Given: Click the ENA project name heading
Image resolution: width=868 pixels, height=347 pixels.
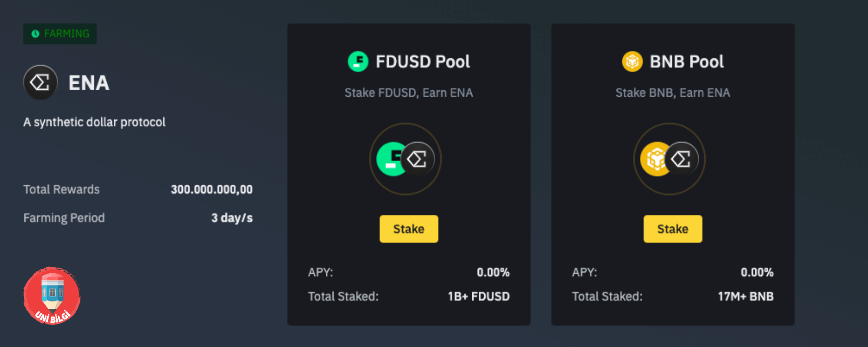Looking at the screenshot, I should [89, 83].
